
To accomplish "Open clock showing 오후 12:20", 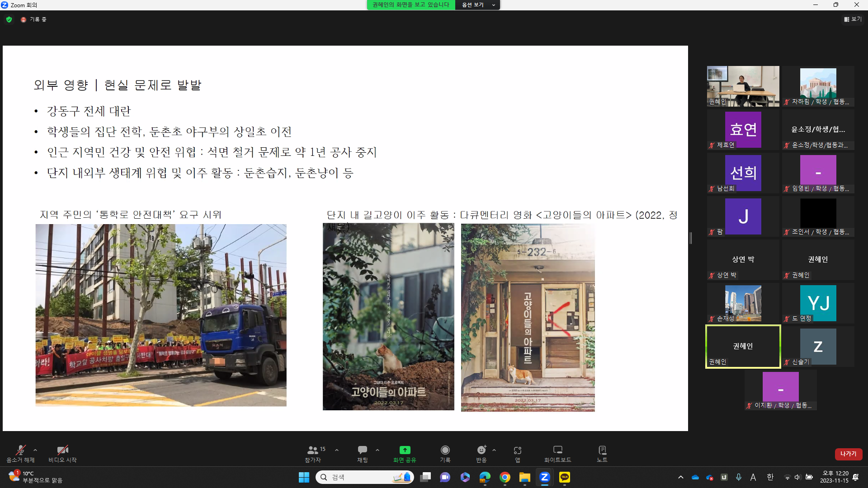I will coord(835,477).
